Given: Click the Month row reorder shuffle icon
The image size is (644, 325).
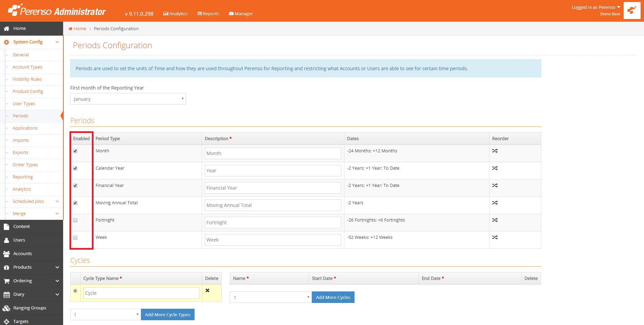Looking at the screenshot, I should (x=495, y=151).
